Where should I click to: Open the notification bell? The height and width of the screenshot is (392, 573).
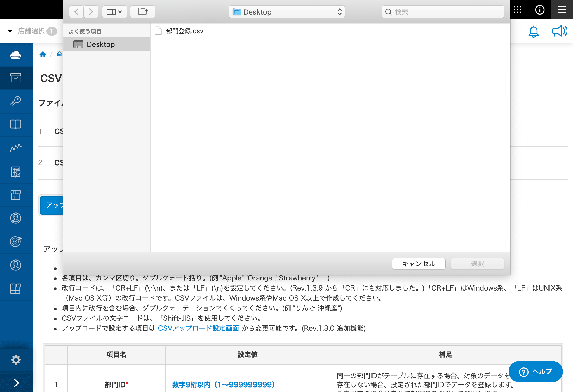click(x=534, y=31)
